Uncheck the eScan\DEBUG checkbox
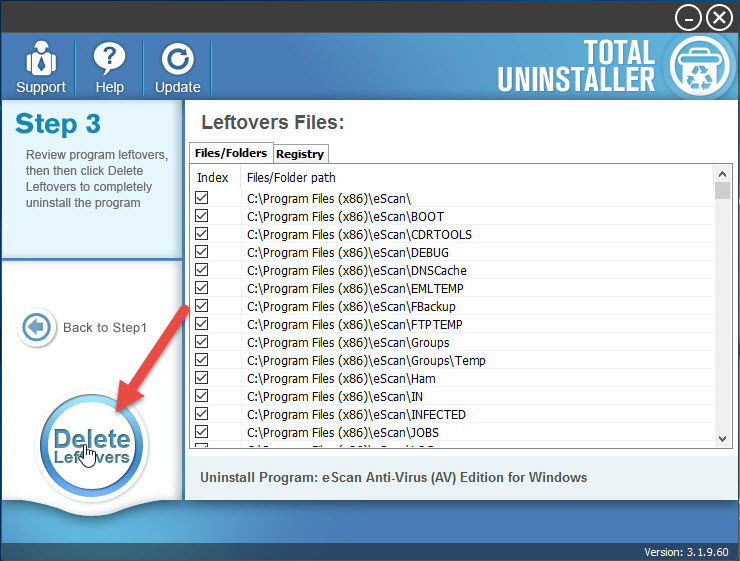Screen dimensions: 740x561 coord(202,251)
